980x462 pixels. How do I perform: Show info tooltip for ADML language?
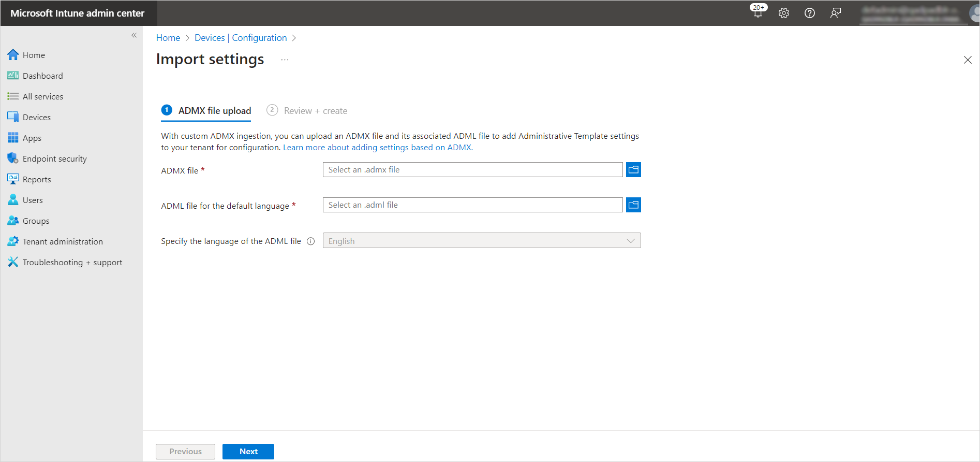coord(310,241)
